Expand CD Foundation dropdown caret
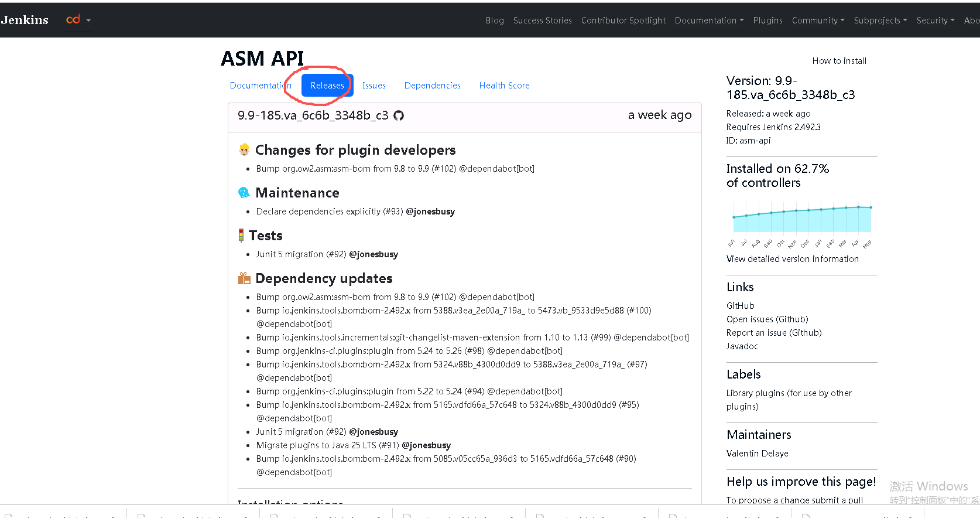 (x=88, y=21)
